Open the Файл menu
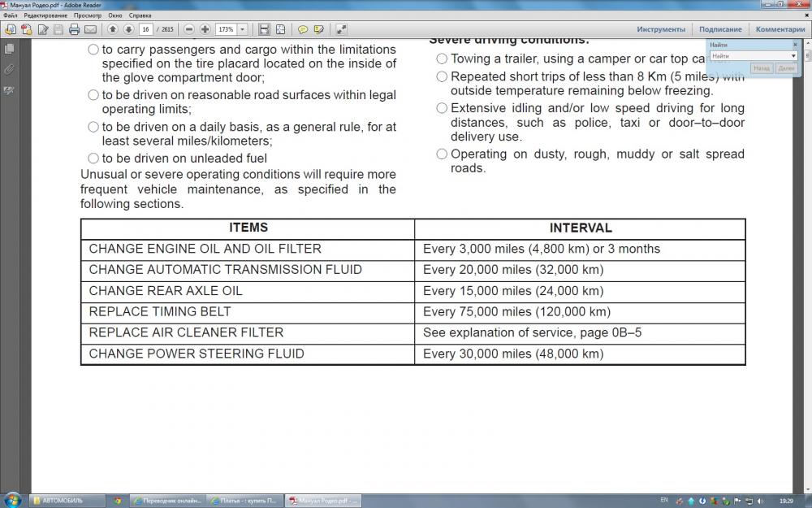 point(10,15)
